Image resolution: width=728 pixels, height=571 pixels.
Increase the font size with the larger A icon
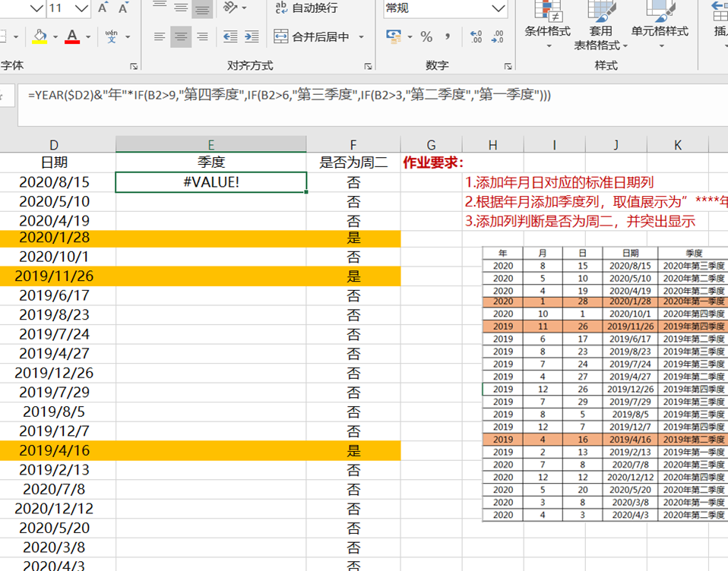pos(103,8)
